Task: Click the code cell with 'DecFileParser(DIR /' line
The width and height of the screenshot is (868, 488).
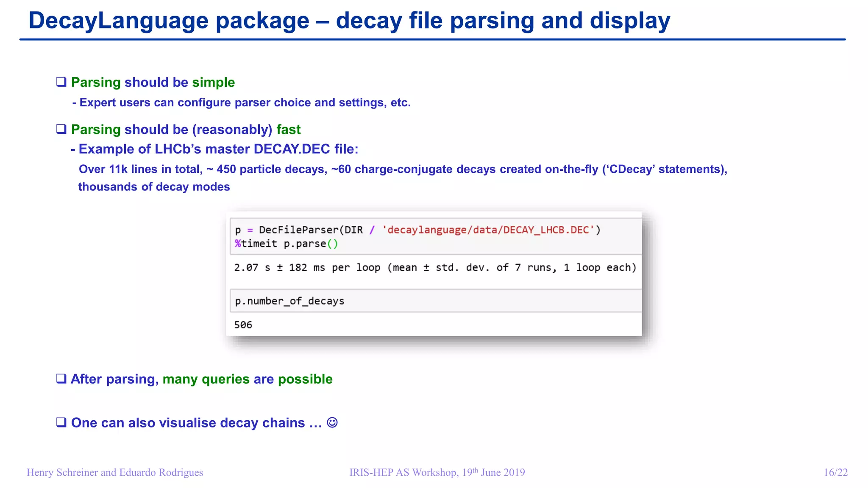Action: pos(436,236)
